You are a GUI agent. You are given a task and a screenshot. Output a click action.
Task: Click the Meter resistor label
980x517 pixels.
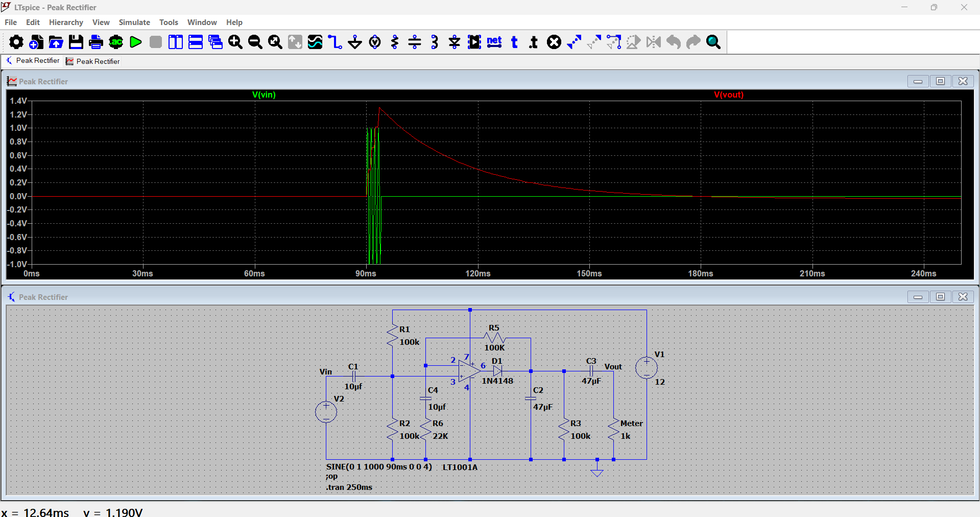click(x=631, y=424)
